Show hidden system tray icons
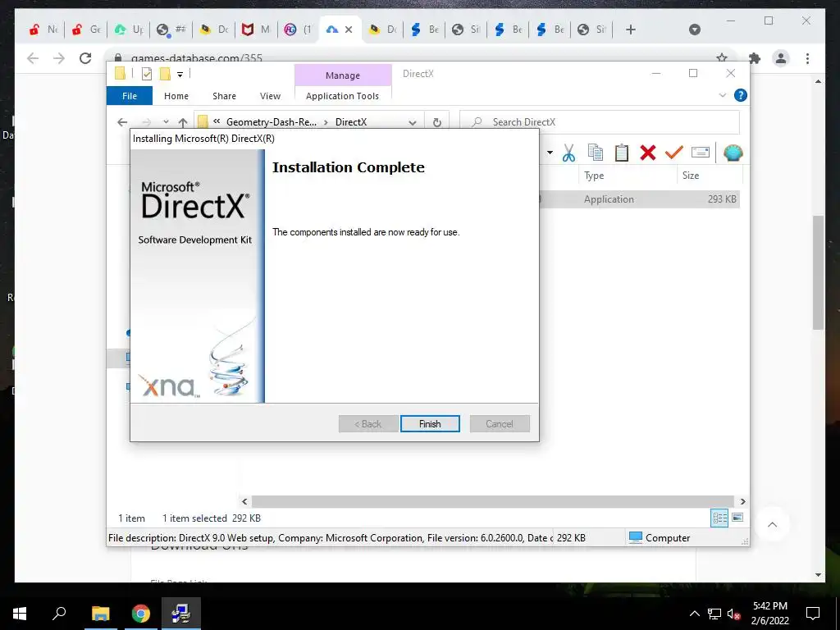 click(694, 614)
